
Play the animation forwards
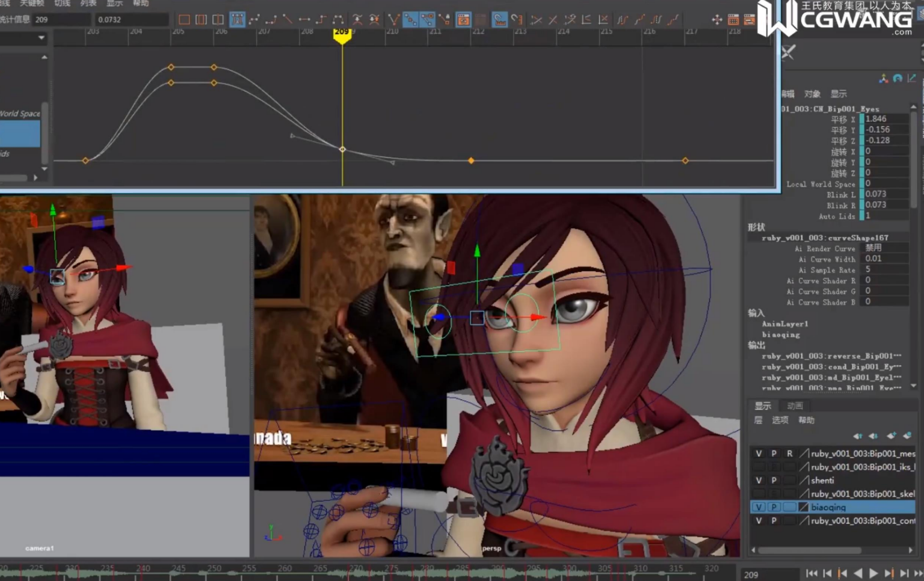(x=873, y=574)
